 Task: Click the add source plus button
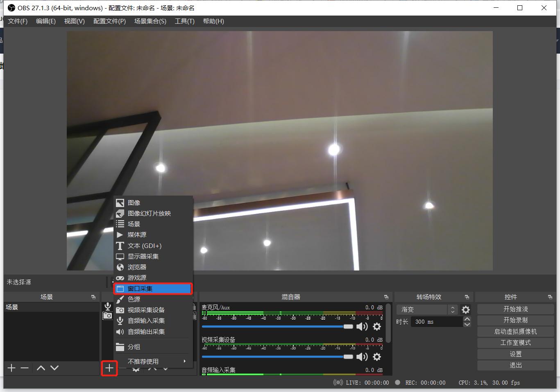click(x=109, y=368)
